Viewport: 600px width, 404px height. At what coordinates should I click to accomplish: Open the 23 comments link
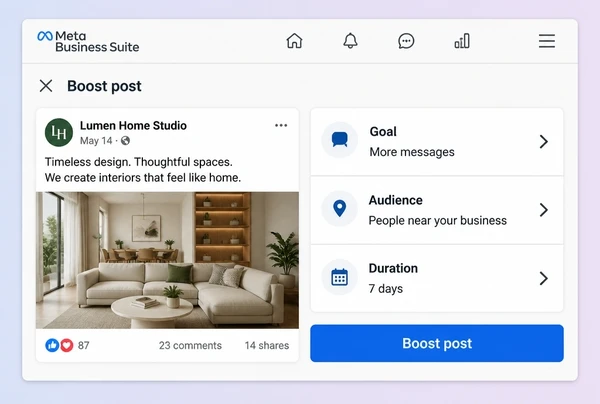(190, 345)
